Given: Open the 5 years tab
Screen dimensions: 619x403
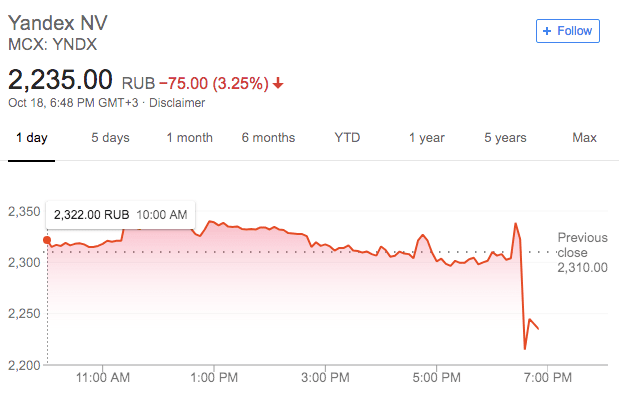Looking at the screenshot, I should pos(505,137).
